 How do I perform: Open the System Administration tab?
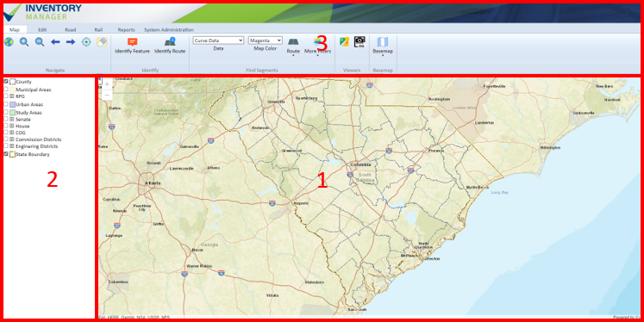[168, 30]
